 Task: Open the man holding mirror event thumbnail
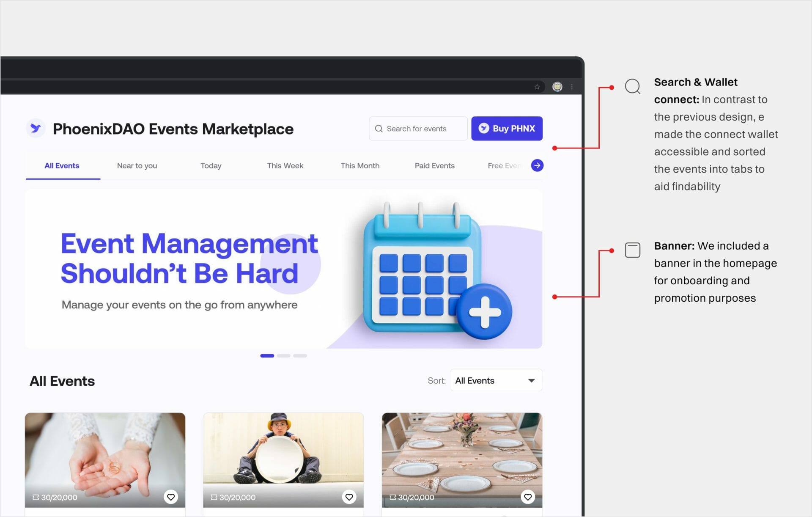(x=283, y=460)
